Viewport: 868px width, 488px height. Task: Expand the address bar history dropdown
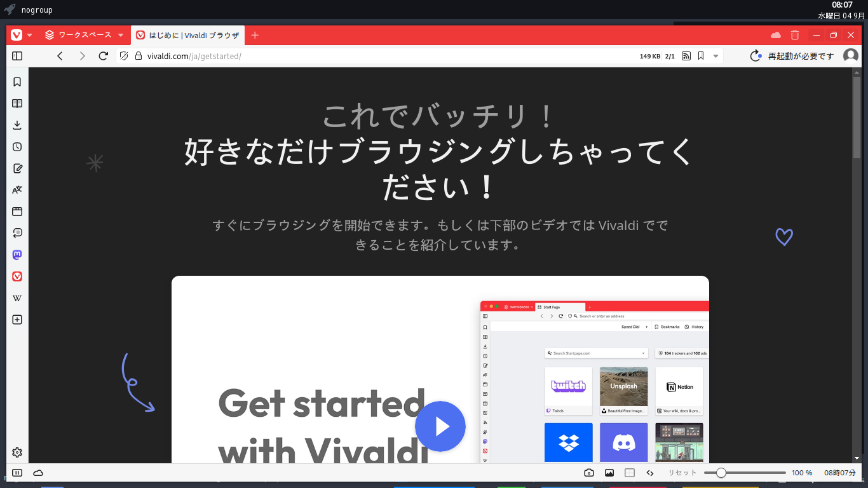click(716, 56)
